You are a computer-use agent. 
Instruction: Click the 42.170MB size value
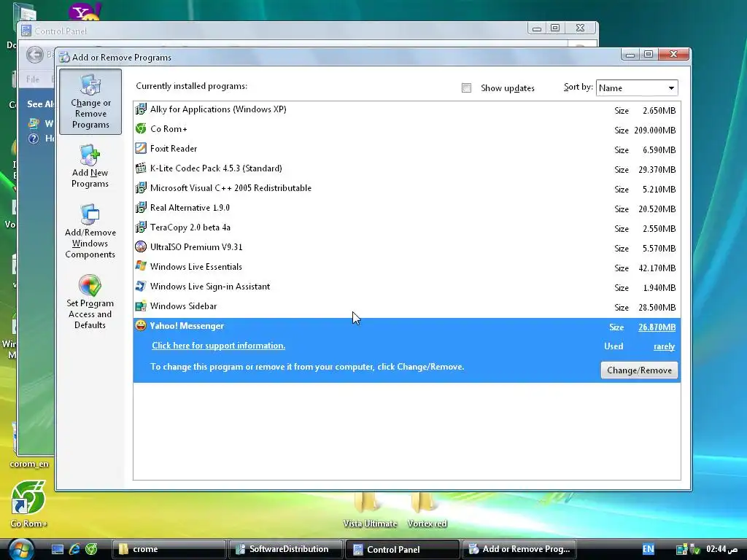coord(657,268)
